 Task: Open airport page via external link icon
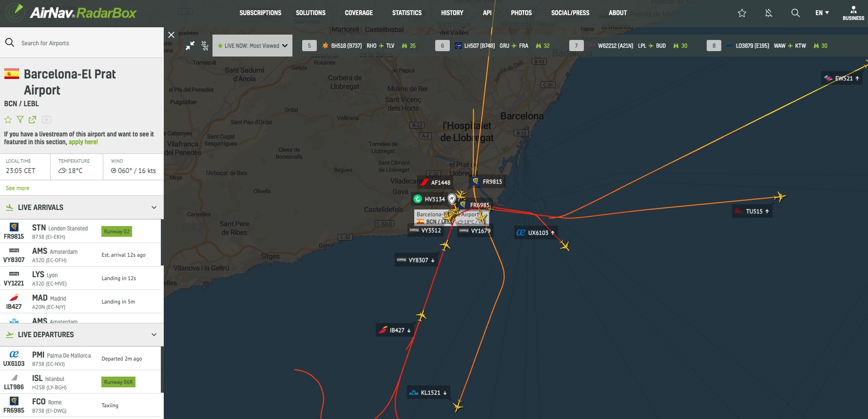point(33,120)
